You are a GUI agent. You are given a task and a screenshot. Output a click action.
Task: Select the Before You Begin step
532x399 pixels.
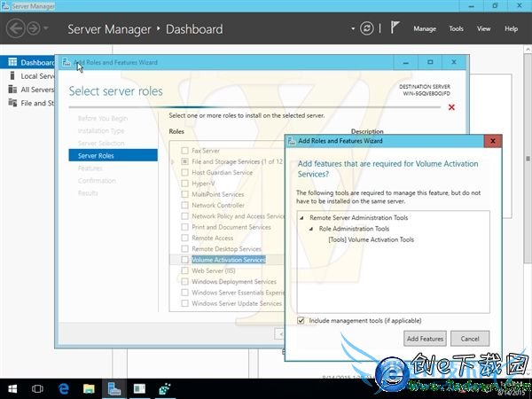point(103,118)
